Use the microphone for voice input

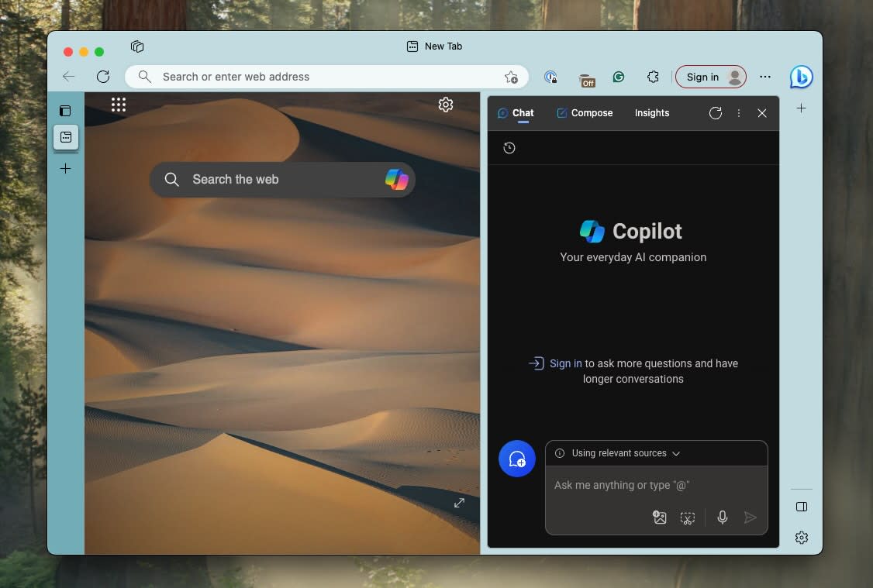[x=723, y=518]
